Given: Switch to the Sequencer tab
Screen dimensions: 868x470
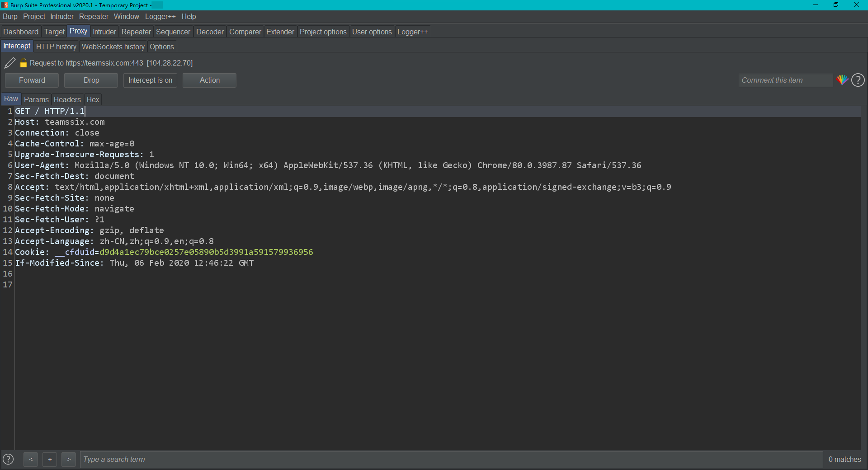Looking at the screenshot, I should pyautogui.click(x=173, y=32).
